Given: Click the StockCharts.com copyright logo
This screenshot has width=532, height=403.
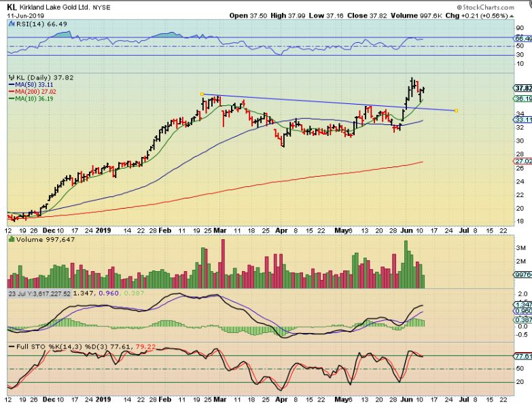Looking at the screenshot, I should (485, 7).
